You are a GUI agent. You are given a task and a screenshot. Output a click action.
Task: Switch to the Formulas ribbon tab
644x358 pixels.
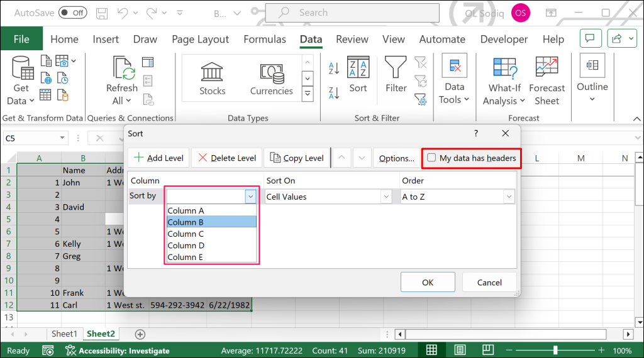[x=265, y=40]
